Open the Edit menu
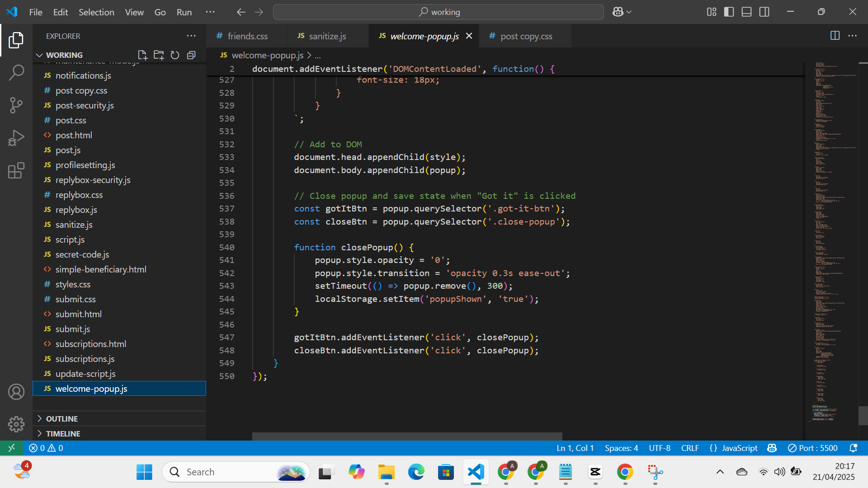 pyautogui.click(x=61, y=12)
